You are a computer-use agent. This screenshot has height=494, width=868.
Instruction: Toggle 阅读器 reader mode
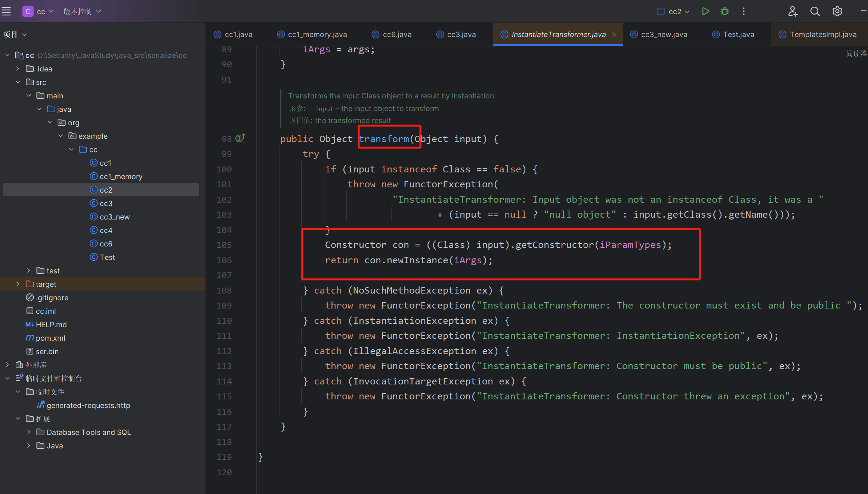pos(856,54)
